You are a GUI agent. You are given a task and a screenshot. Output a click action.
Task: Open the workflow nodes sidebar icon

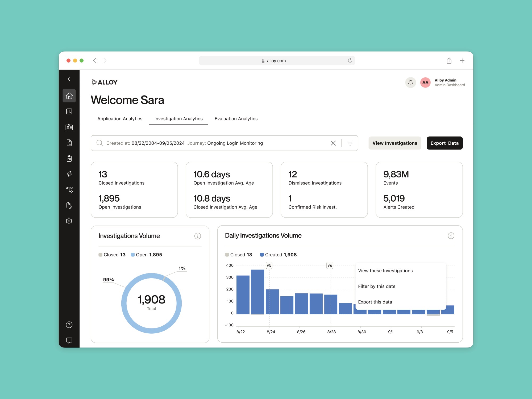[69, 190]
